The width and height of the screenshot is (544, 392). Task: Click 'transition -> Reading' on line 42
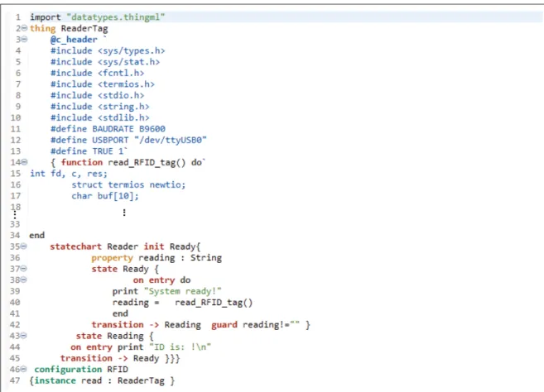point(146,325)
